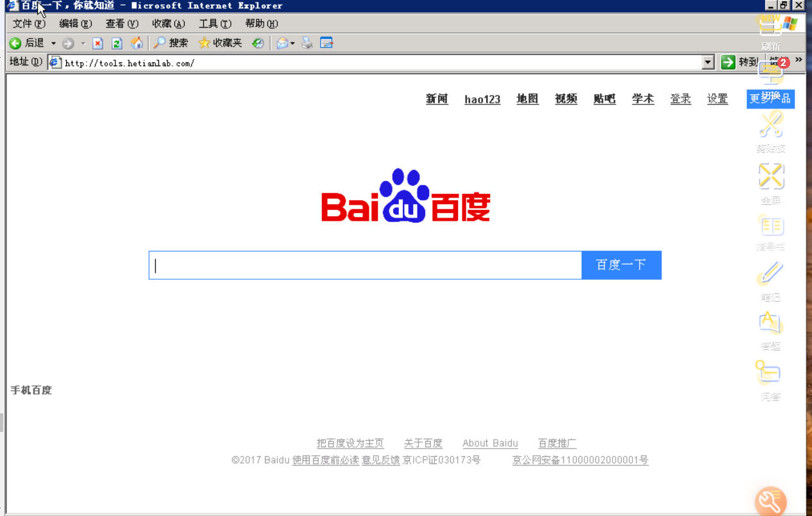
Task: Click the overlay 切换 monitor icon
Action: pyautogui.click(x=771, y=72)
